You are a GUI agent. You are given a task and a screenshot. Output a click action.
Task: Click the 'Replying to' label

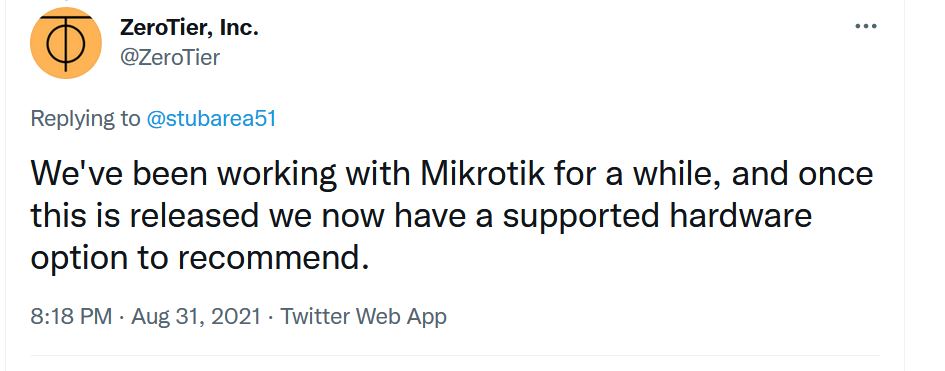[85, 119]
